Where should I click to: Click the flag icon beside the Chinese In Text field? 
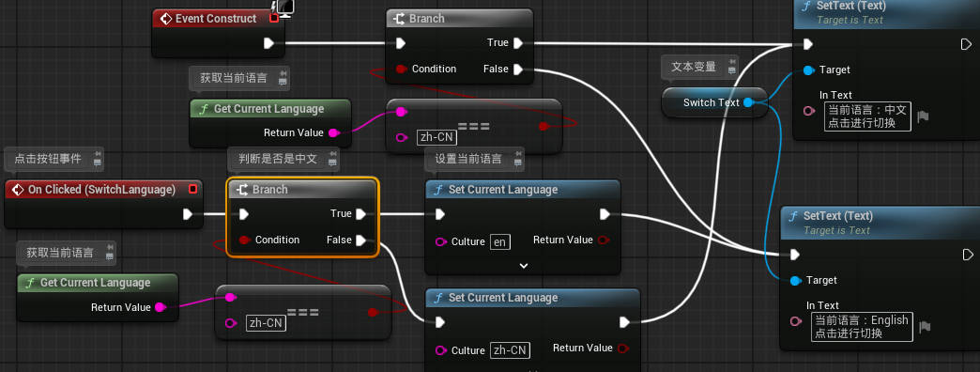click(923, 116)
